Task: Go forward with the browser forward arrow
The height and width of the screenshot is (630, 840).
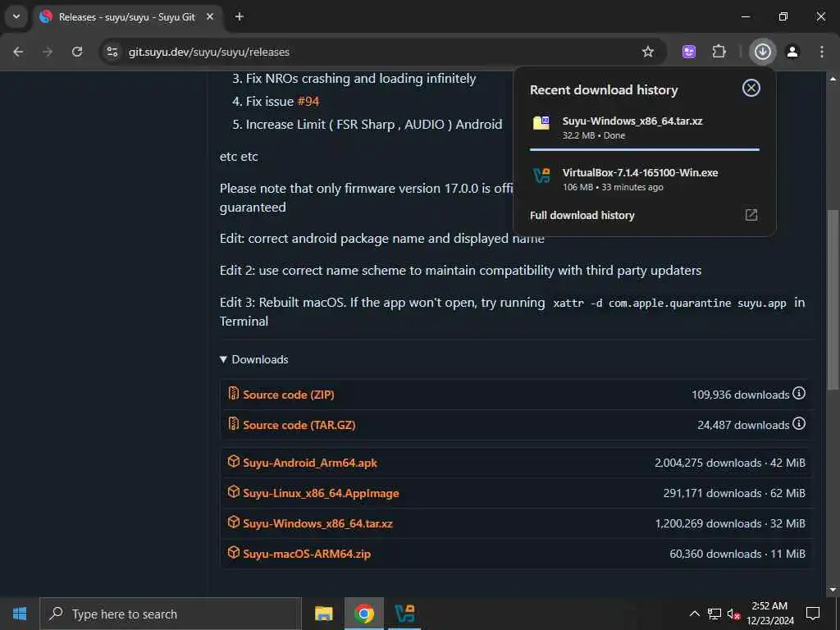Action: tap(48, 52)
